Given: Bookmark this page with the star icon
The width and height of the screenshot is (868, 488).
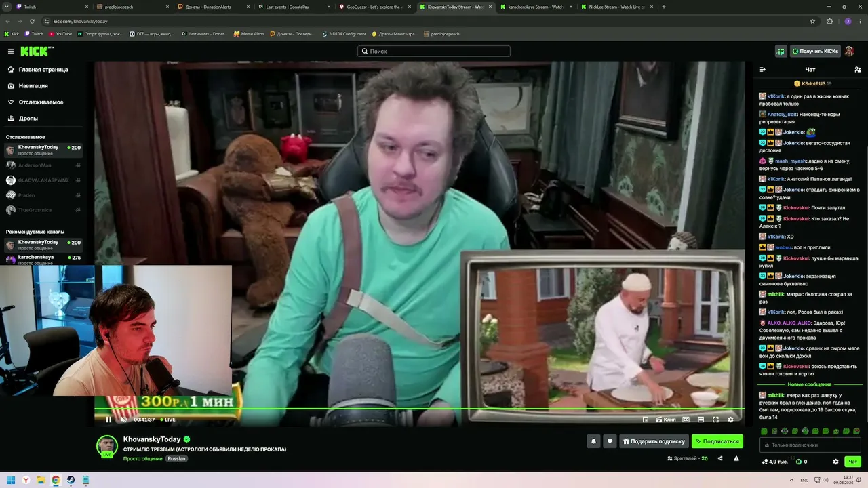Looking at the screenshot, I should click(812, 21).
